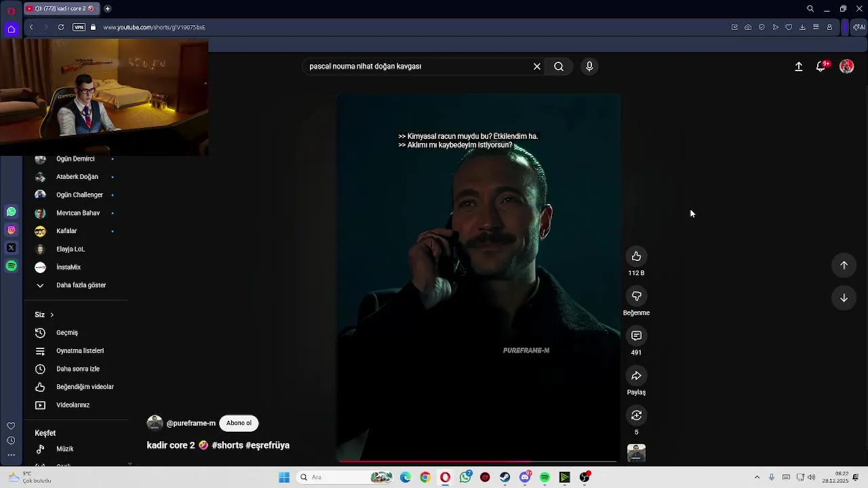Viewport: 868px width, 488px height.
Task: Open new tab with plus button
Action: (x=107, y=9)
